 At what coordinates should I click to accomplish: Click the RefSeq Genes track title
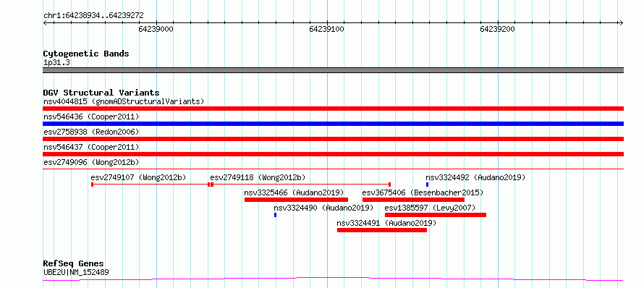coord(74,264)
